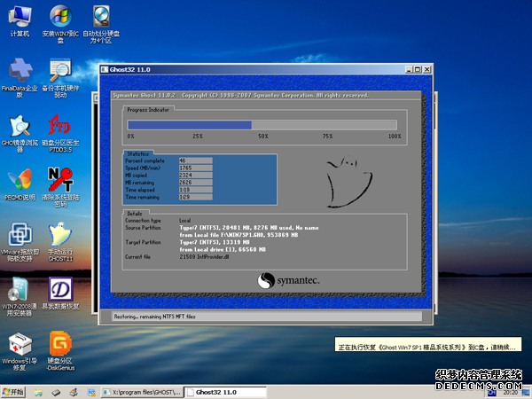Click the fourth quick launch taskbar icon

coord(91,393)
